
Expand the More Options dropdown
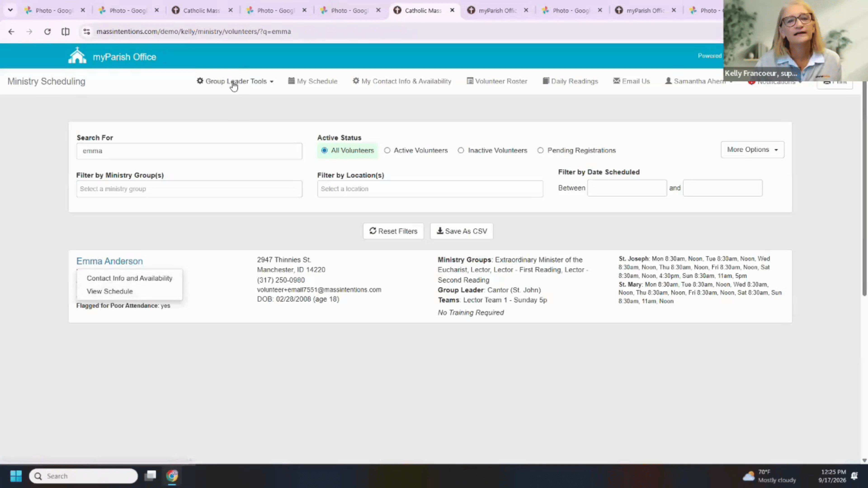[x=752, y=150]
